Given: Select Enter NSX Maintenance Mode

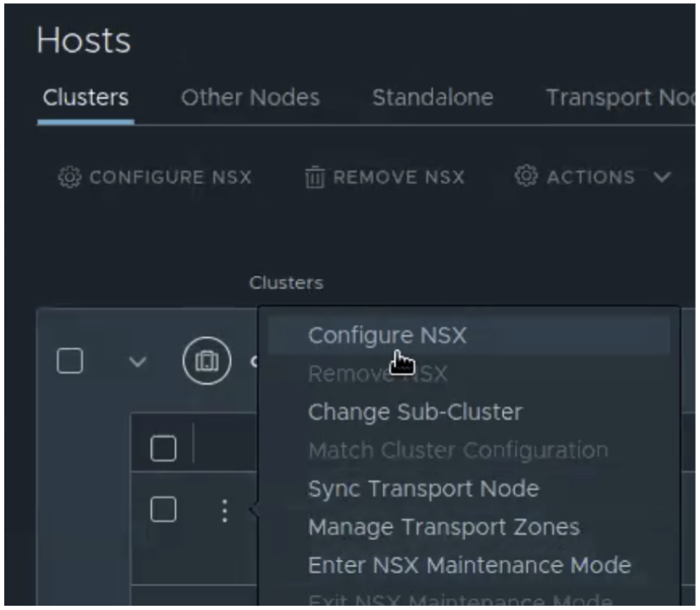Looking at the screenshot, I should pyautogui.click(x=470, y=565).
